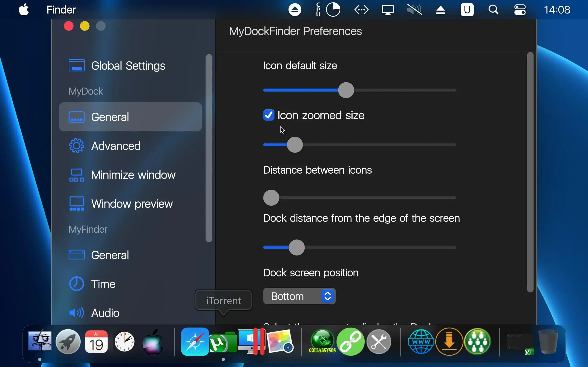Click the WWW globe dock icon
Image resolution: width=588 pixels, height=367 pixels.
421,342
